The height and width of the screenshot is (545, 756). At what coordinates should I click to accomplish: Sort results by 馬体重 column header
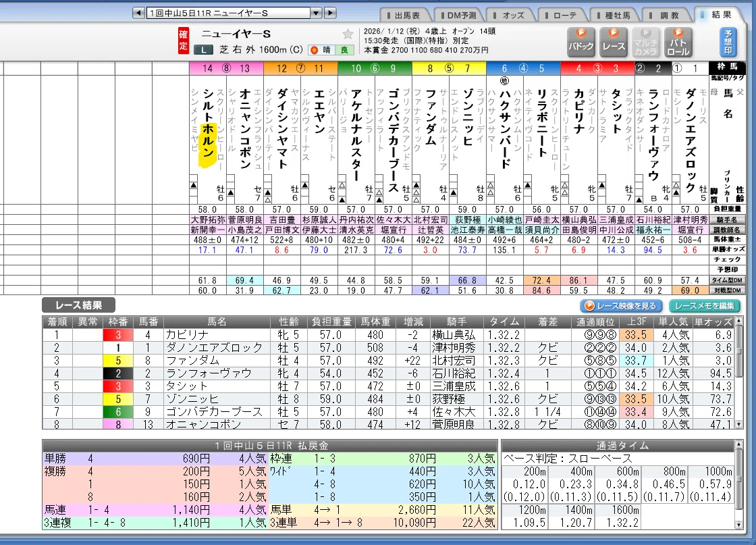coord(375,321)
